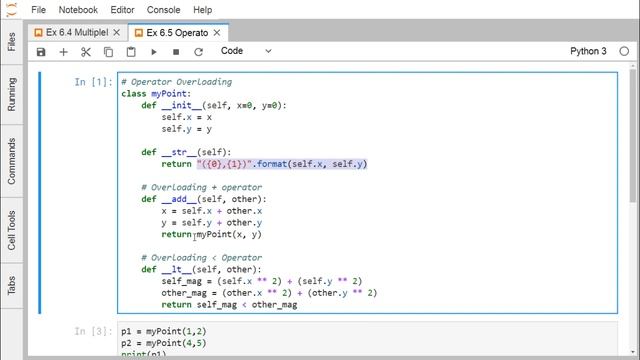Viewport: 640px width, 360px height.
Task: Click the 'self_mag =' assignment line
Action: click(262, 281)
